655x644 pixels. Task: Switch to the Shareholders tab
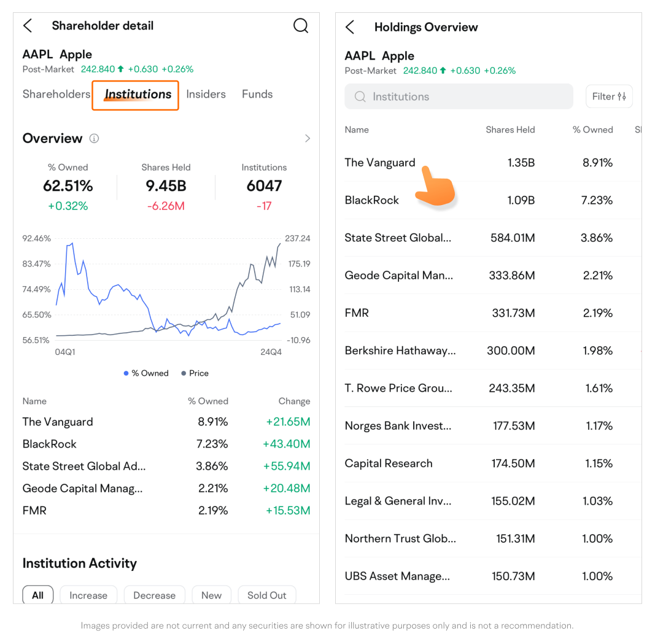(x=56, y=94)
